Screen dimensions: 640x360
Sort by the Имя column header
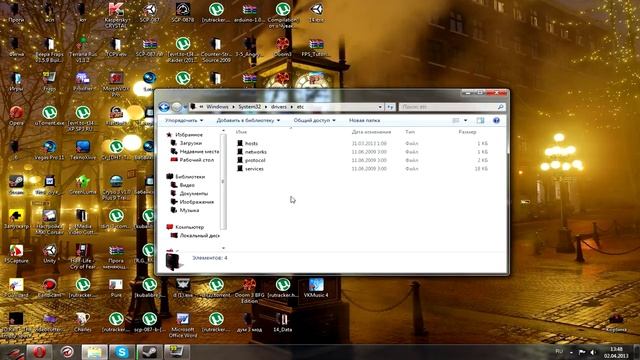tap(241, 132)
